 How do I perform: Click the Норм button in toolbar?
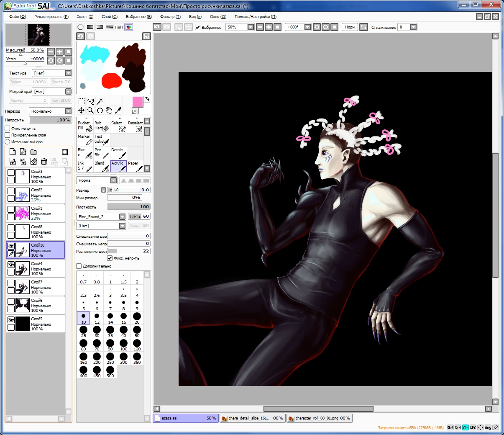pos(350,27)
